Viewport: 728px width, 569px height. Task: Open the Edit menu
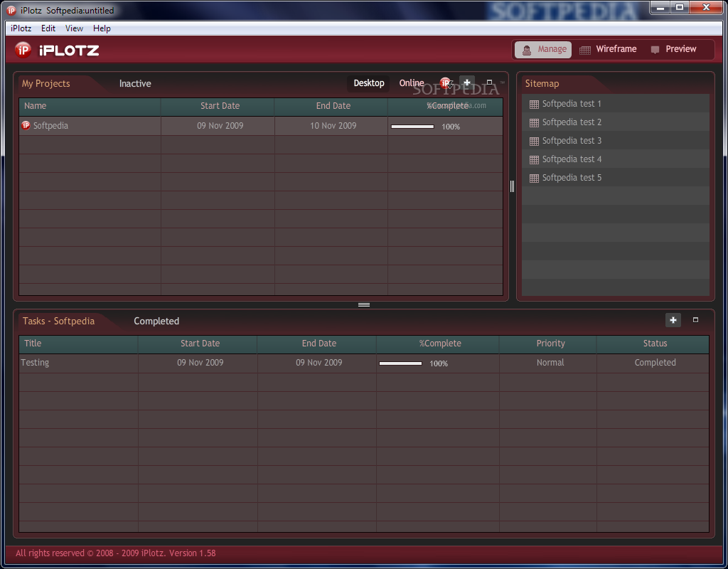48,28
